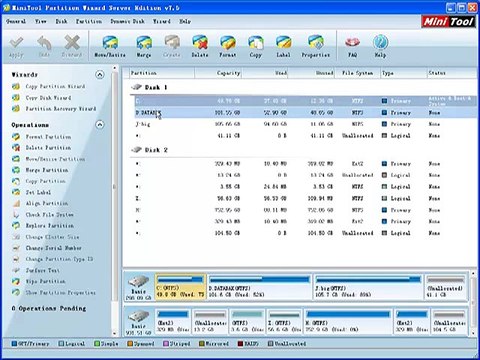Click the Delete toolbar icon
Viewport: 480px width, 360px height.
200,47
